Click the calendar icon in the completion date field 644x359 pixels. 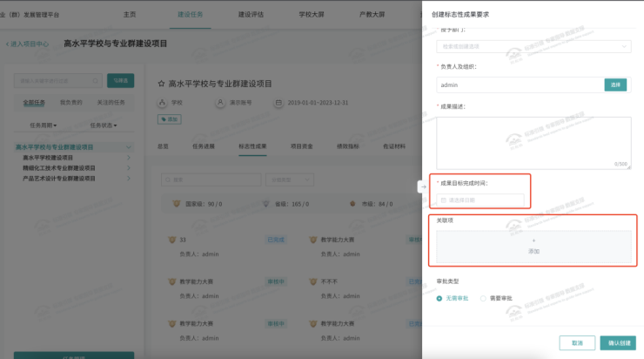point(443,200)
